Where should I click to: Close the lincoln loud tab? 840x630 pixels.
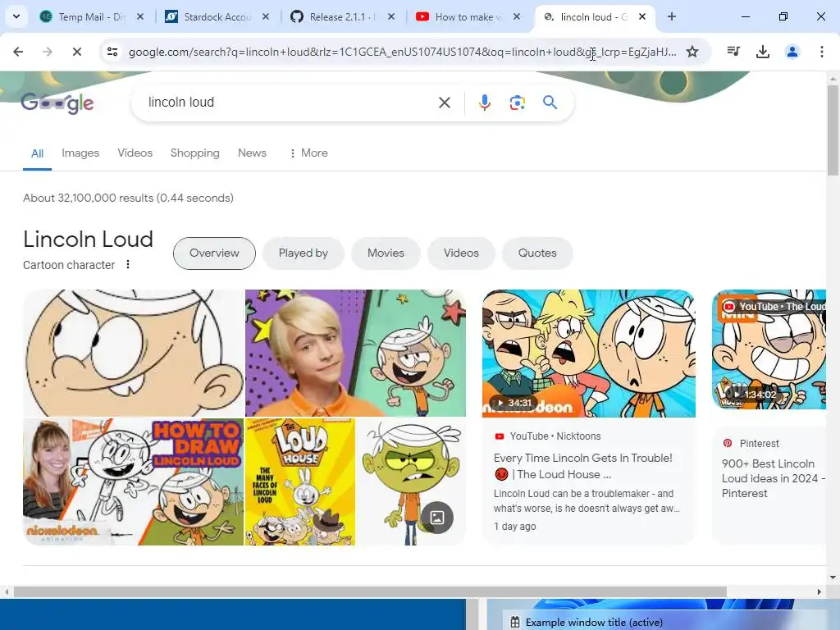pyautogui.click(x=641, y=16)
